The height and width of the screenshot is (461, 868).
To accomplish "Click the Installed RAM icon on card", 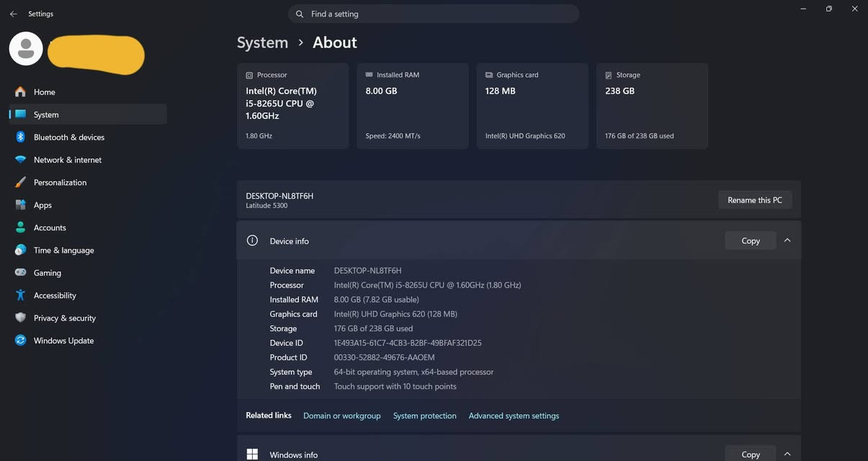I will click(370, 75).
